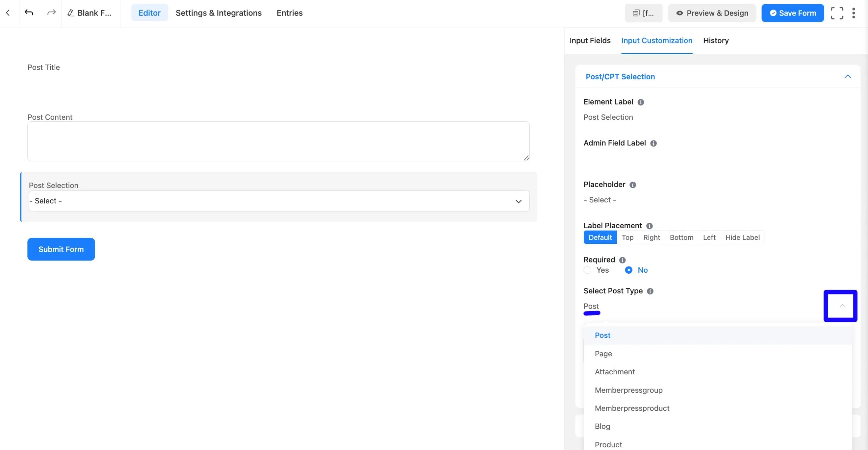Click the Save Form button
The height and width of the screenshot is (450, 868).
792,13
